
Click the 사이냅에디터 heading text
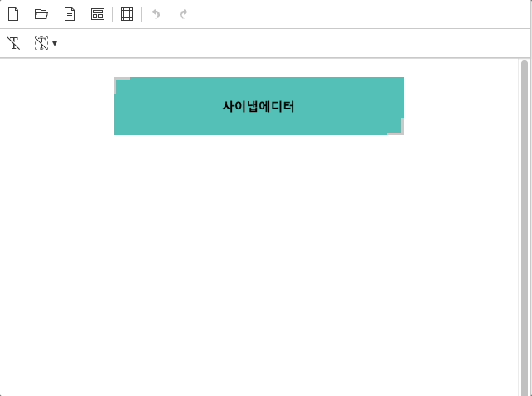(259, 106)
